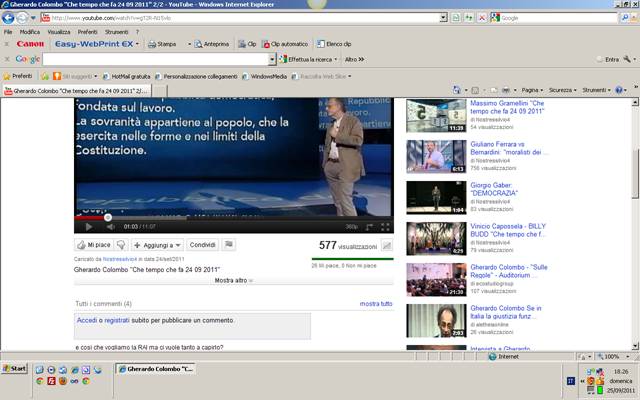Screen dimensions: 640x400
Task: Show video statistics icon next to view count
Action: click(387, 245)
